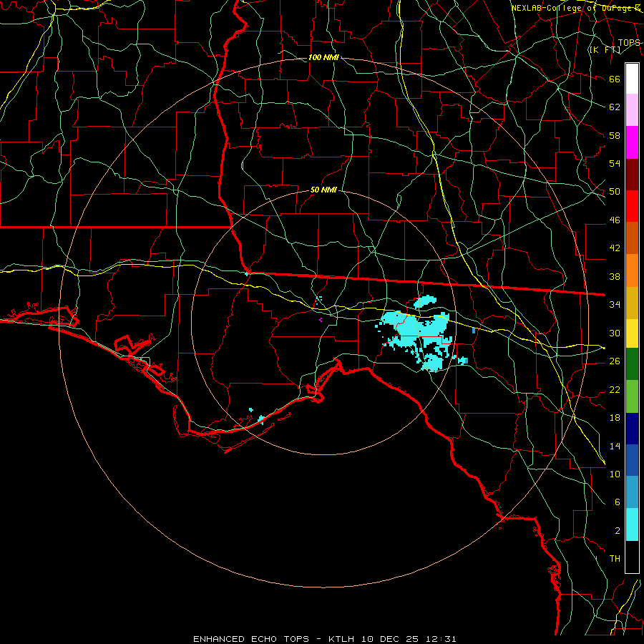The height and width of the screenshot is (644, 644).
Task: Click the small magenta echo pixel near radar center
Action: (321, 320)
